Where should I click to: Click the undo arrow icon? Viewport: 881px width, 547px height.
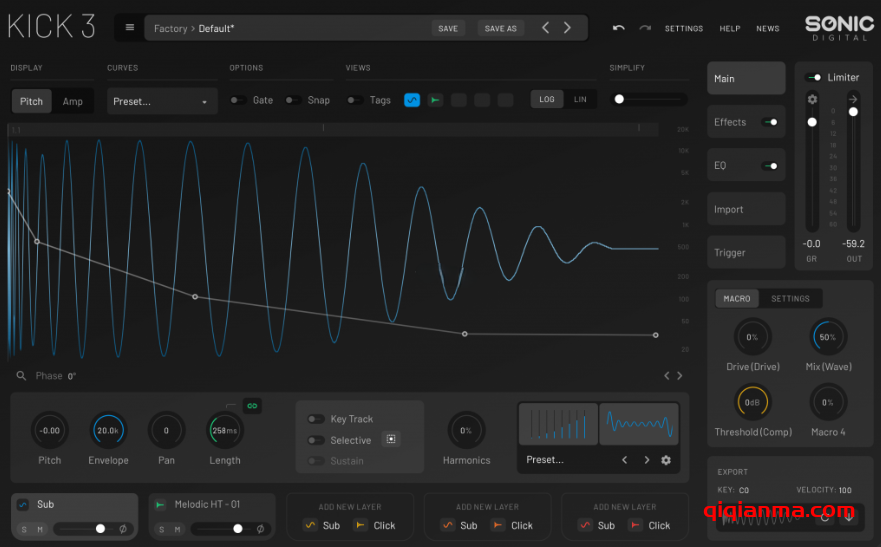pyautogui.click(x=619, y=28)
